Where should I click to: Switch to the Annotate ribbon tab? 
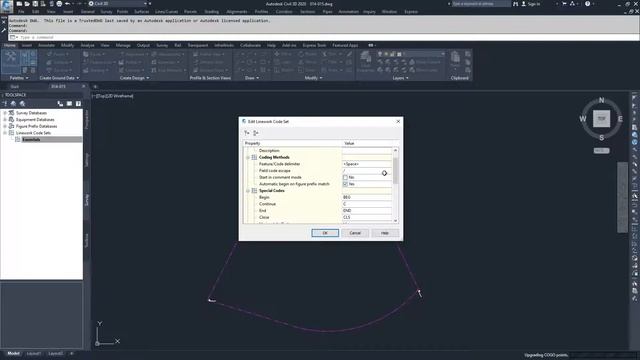[x=46, y=45]
